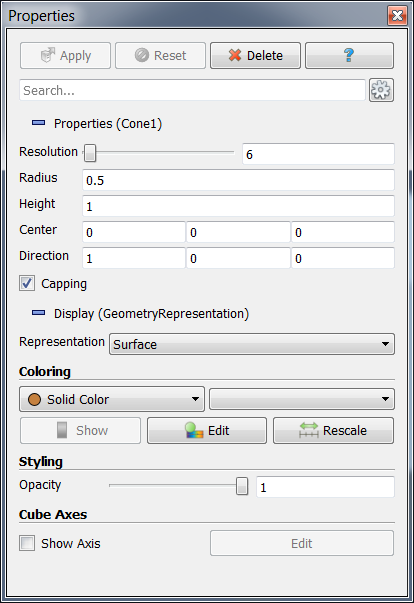Collapse the Display (GeometryRepresentation) section

[38, 313]
